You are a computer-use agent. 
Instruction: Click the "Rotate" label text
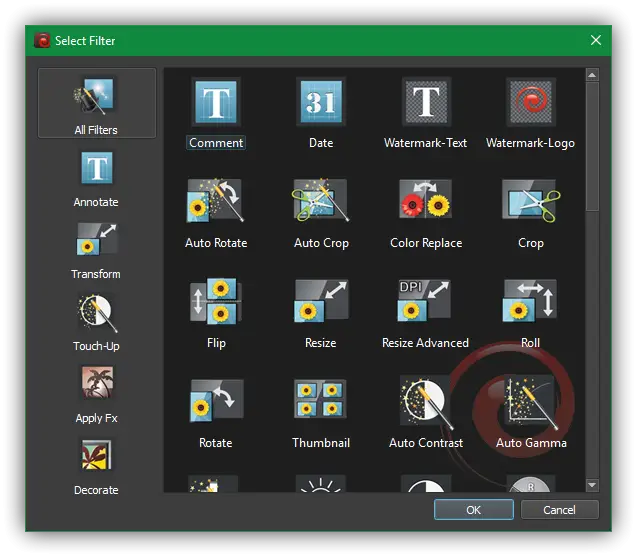tap(215, 442)
